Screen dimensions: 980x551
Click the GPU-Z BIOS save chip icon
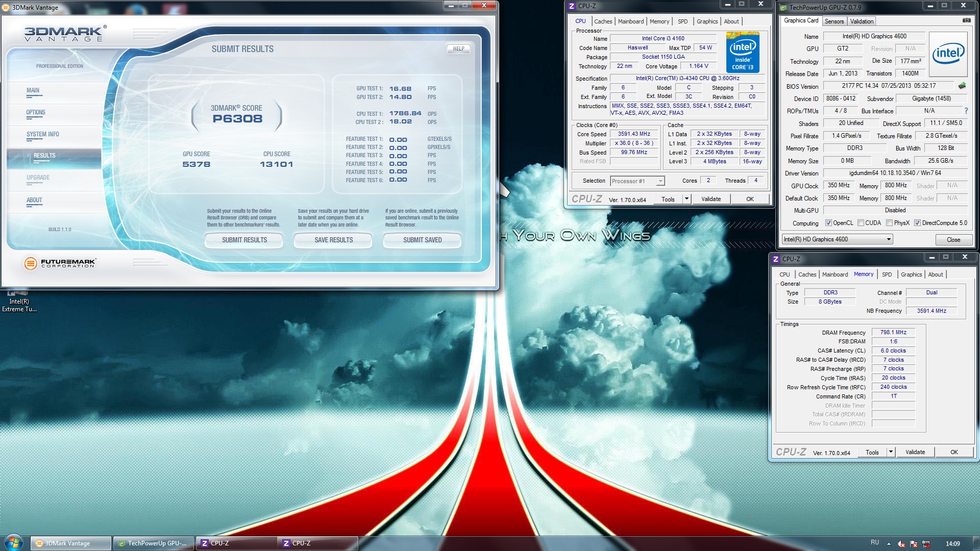962,86
